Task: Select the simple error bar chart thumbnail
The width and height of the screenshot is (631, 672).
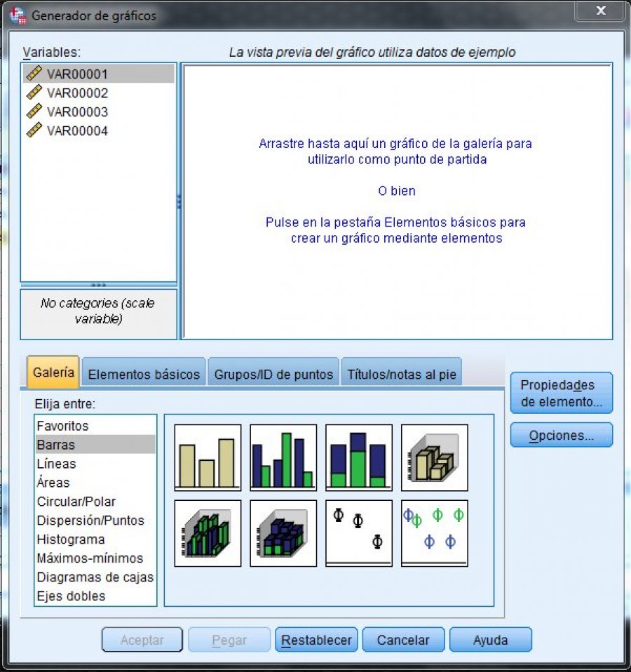Action: click(x=358, y=533)
